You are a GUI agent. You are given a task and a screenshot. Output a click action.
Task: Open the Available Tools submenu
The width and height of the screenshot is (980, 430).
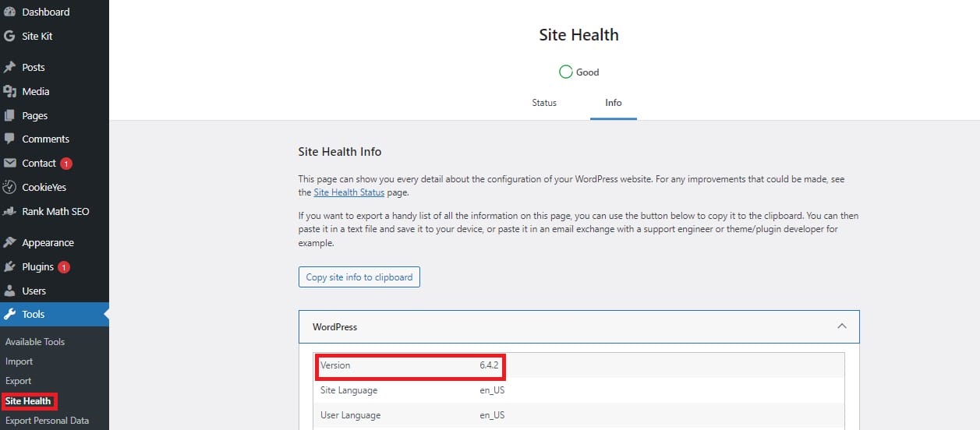pyautogui.click(x=35, y=342)
